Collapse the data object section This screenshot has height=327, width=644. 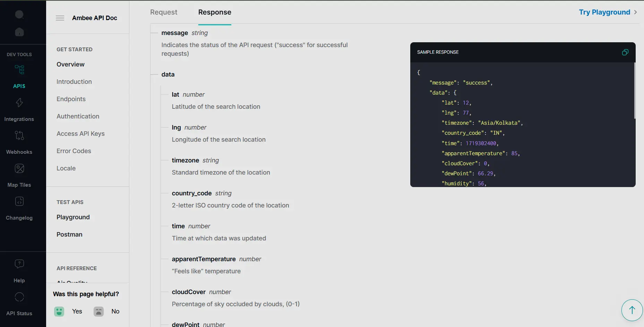pyautogui.click(x=154, y=74)
